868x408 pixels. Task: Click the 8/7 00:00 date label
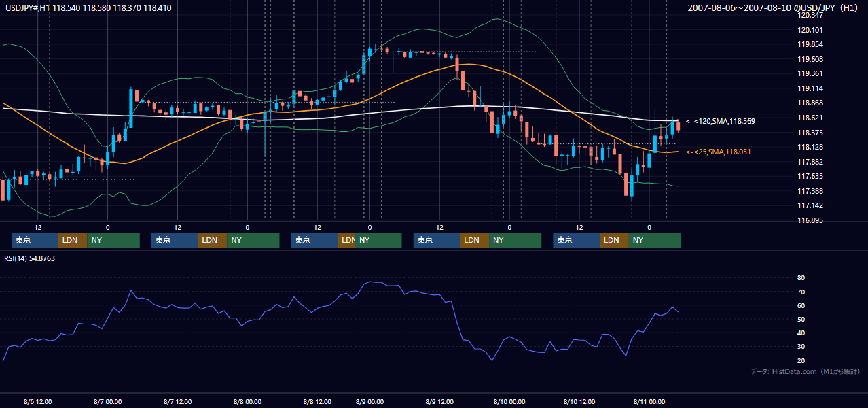point(107,401)
